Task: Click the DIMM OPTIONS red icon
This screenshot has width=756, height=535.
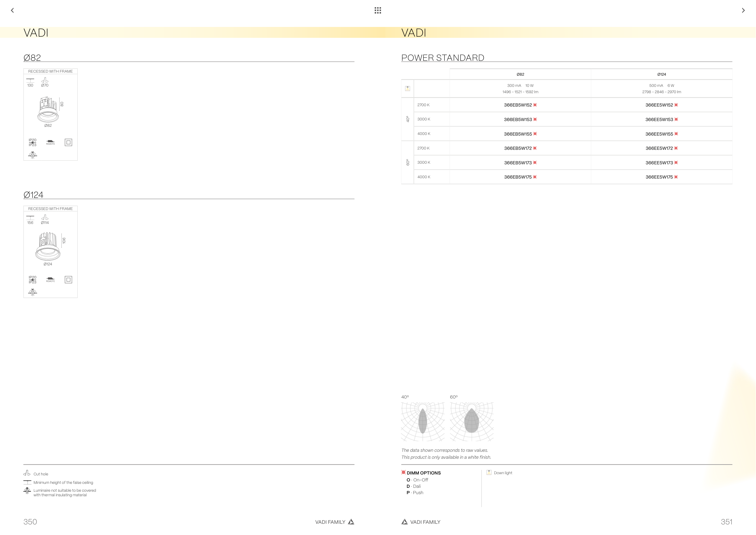Action: pos(403,472)
